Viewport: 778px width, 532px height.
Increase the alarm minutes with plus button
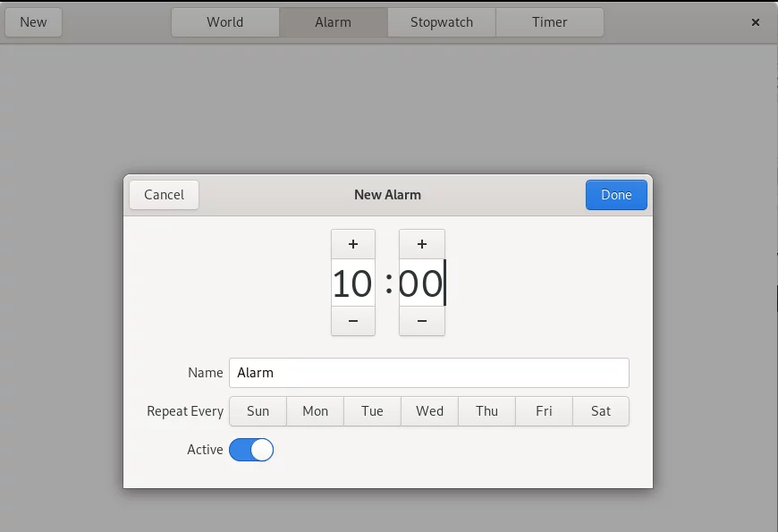click(422, 244)
